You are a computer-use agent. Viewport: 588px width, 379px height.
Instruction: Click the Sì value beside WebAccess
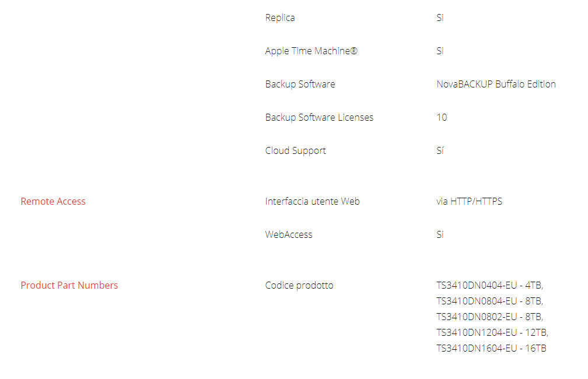(x=440, y=234)
